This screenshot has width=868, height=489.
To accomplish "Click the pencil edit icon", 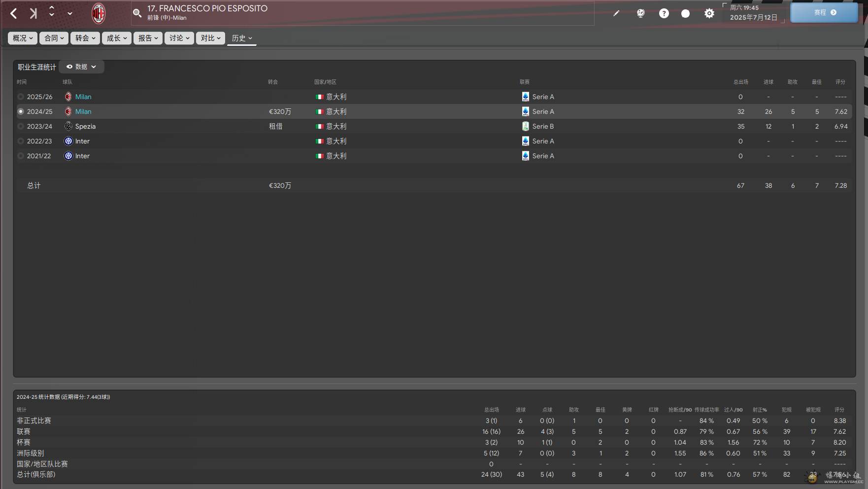I will pyautogui.click(x=616, y=13).
